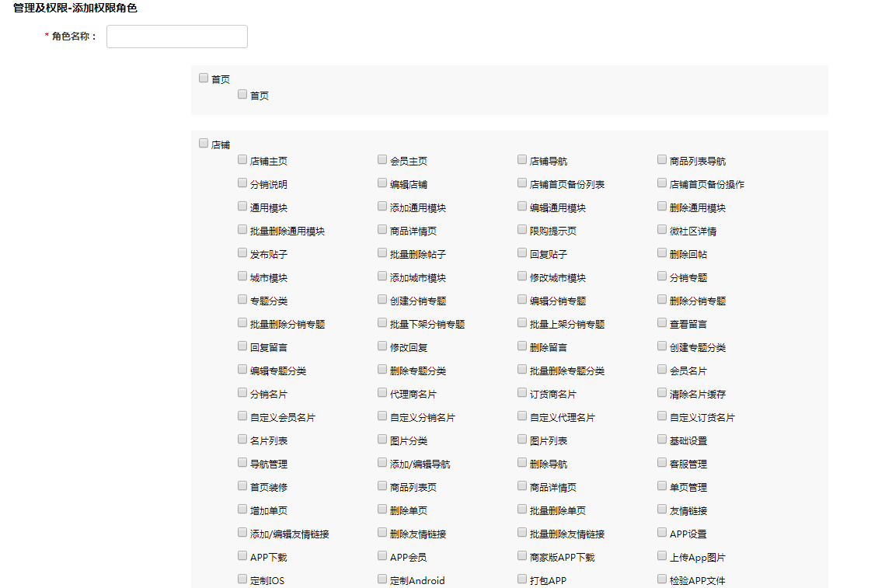Toggle the top-level 首页 group checkbox
The width and height of the screenshot is (892, 588).
[x=204, y=78]
